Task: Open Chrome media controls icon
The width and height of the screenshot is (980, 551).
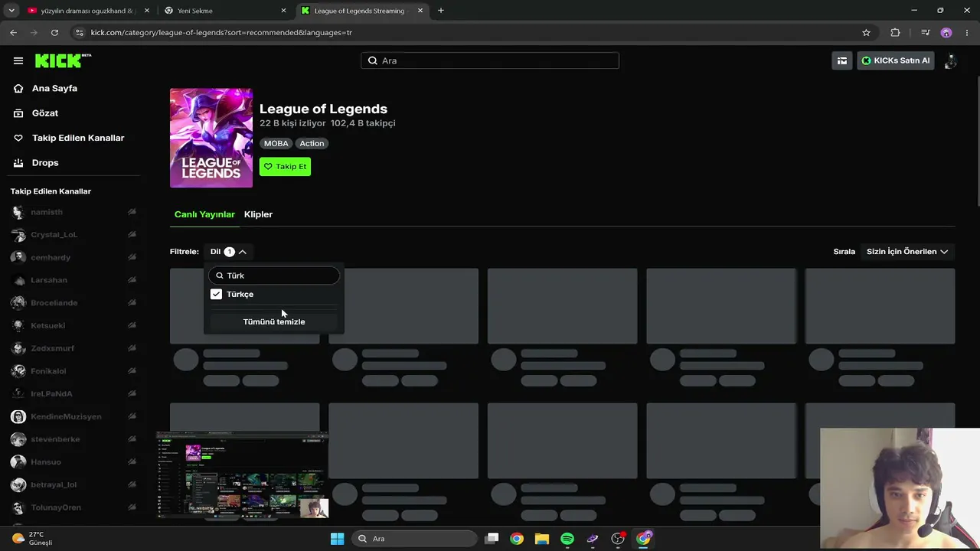Action: pos(925,33)
